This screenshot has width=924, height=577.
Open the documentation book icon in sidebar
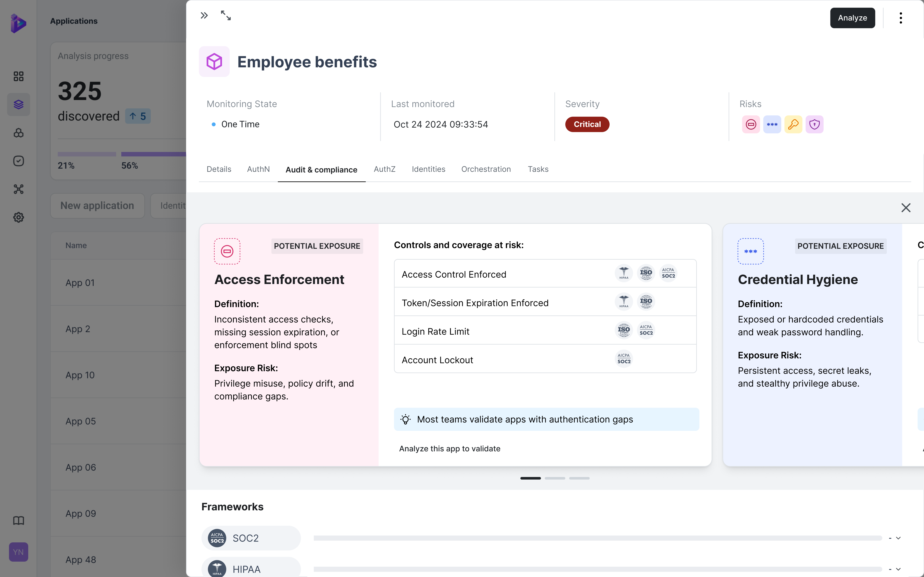(18, 521)
